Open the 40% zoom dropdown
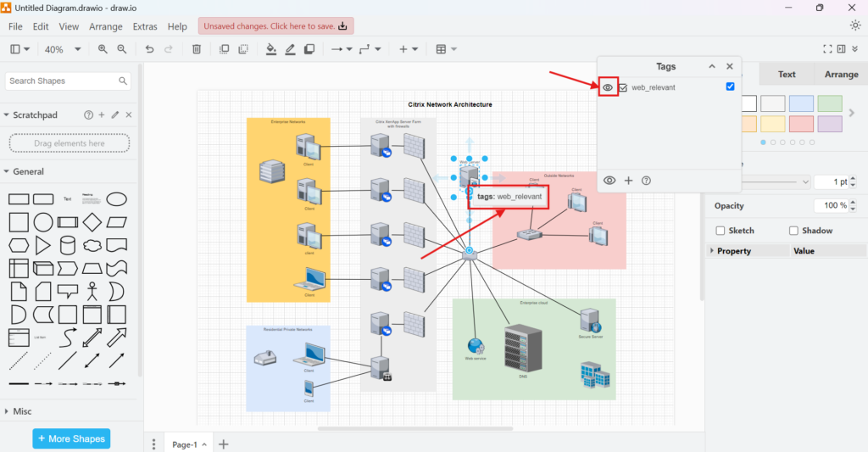 (62, 49)
